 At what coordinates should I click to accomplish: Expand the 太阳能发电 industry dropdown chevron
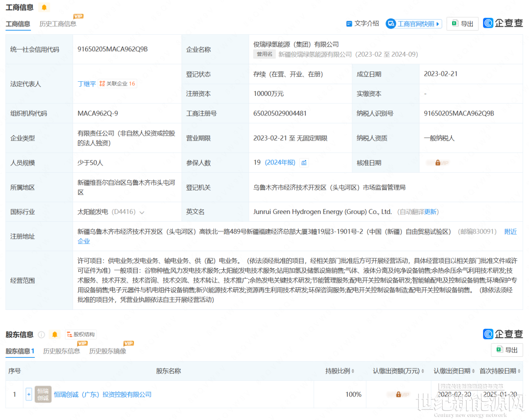tap(142, 212)
